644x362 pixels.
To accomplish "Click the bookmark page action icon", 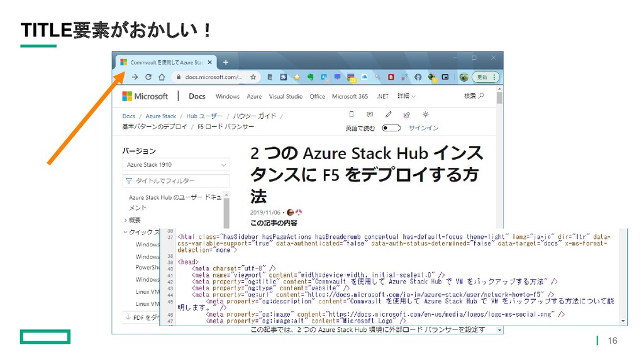I will click(351, 114).
